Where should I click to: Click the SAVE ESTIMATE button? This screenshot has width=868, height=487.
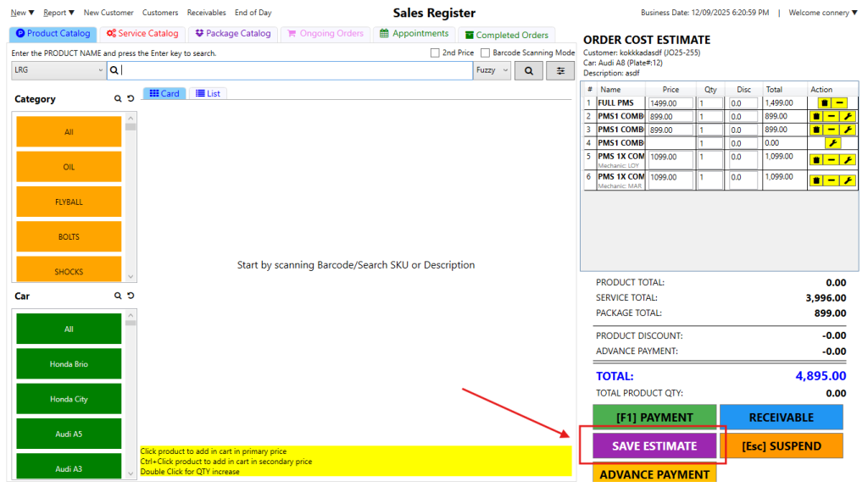(654, 446)
